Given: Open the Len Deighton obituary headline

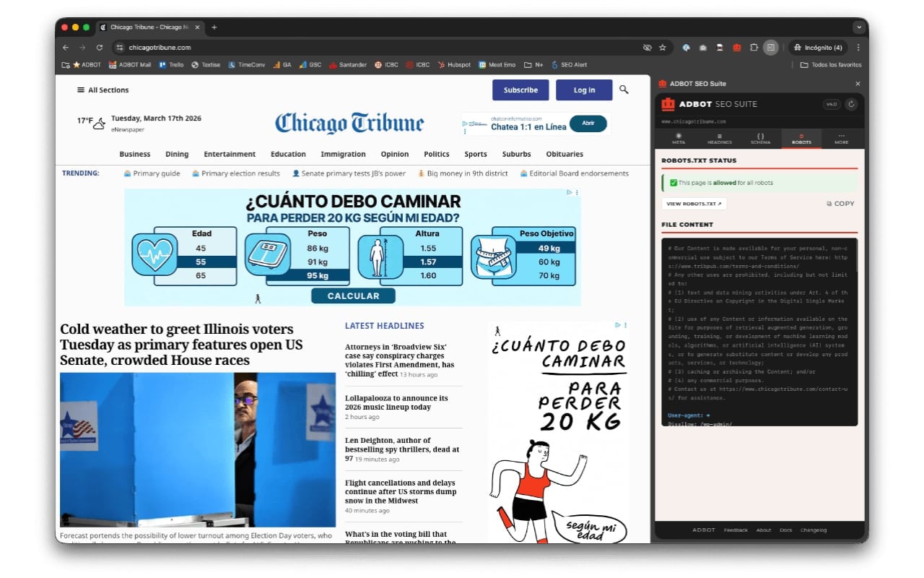Looking at the screenshot, I should [x=402, y=449].
